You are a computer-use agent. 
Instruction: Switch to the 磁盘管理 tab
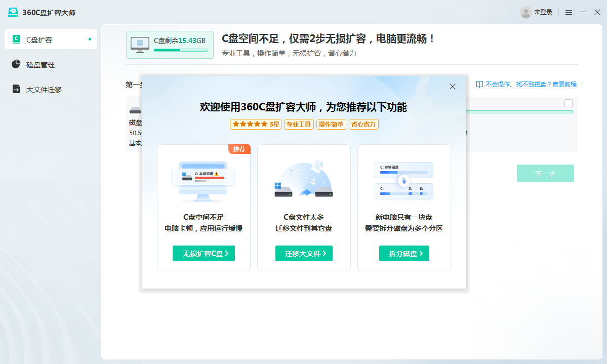pos(41,65)
